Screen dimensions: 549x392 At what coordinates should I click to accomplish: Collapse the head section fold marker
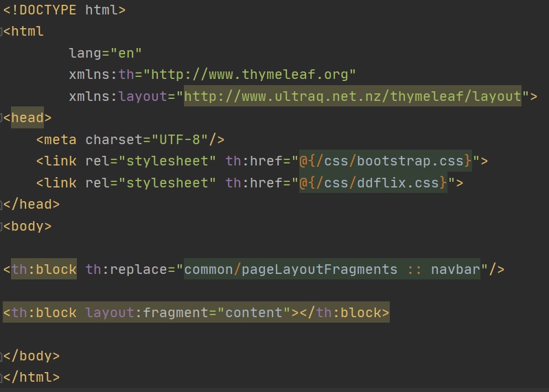coord(2,118)
